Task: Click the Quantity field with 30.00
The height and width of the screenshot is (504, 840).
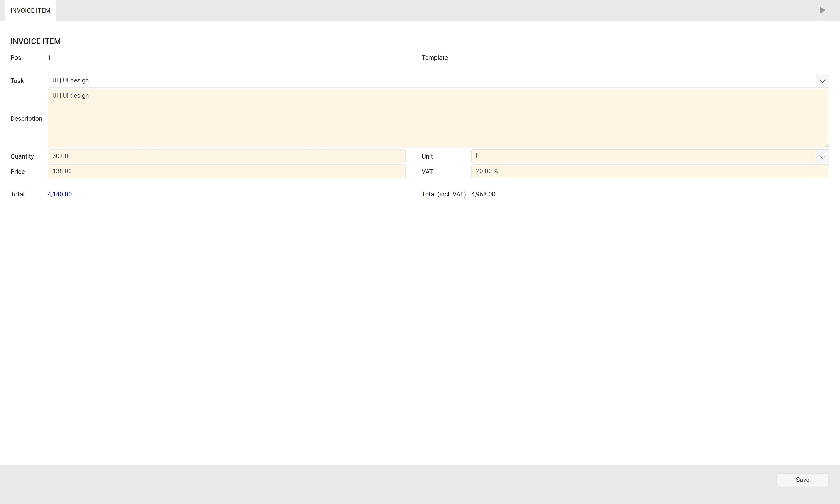Action: [x=227, y=156]
